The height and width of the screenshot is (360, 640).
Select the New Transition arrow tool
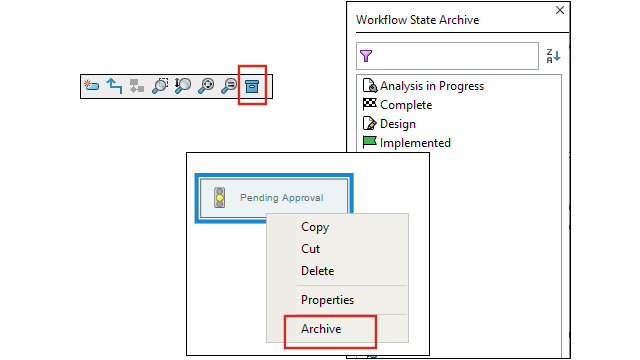(114, 86)
